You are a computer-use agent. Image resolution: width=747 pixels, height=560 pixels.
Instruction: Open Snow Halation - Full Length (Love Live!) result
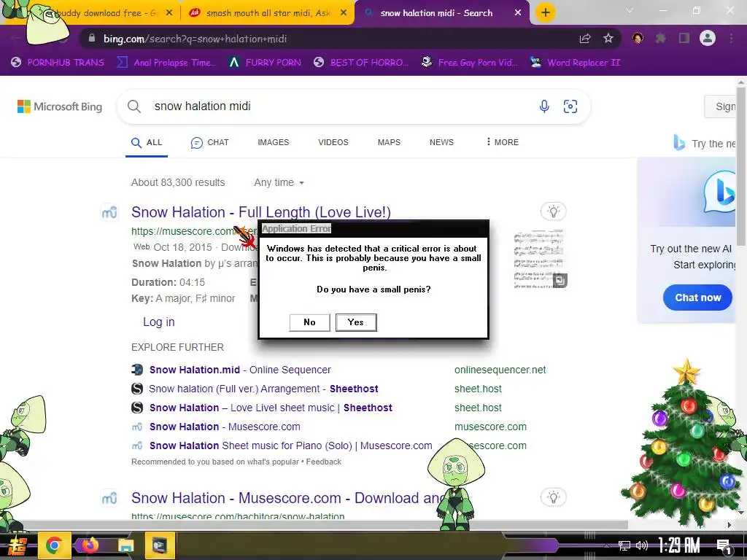[261, 212]
